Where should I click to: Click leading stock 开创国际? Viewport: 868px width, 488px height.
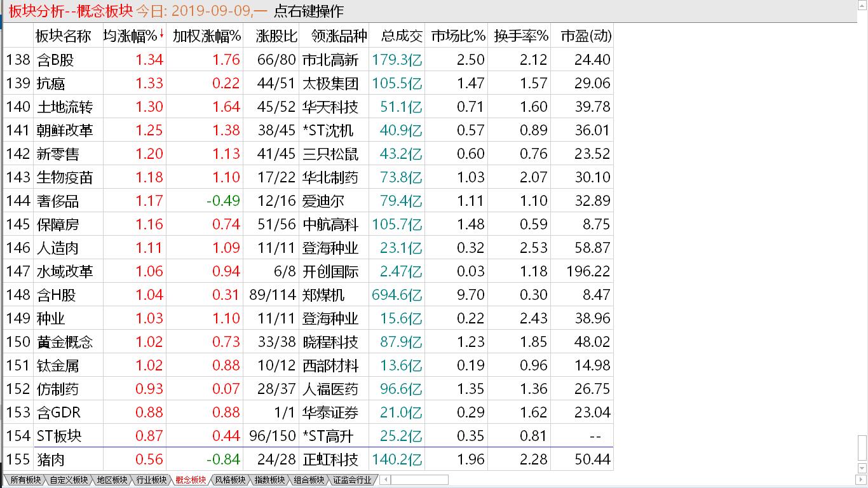coord(330,272)
